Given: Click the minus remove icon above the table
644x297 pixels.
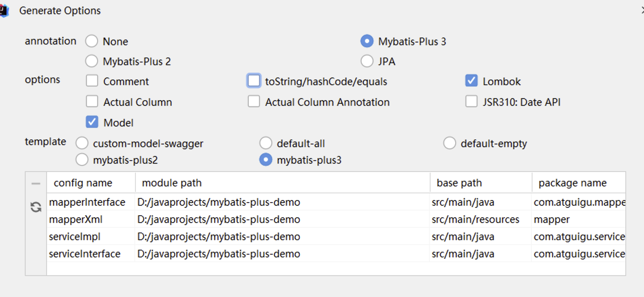Looking at the screenshot, I should tap(36, 183).
